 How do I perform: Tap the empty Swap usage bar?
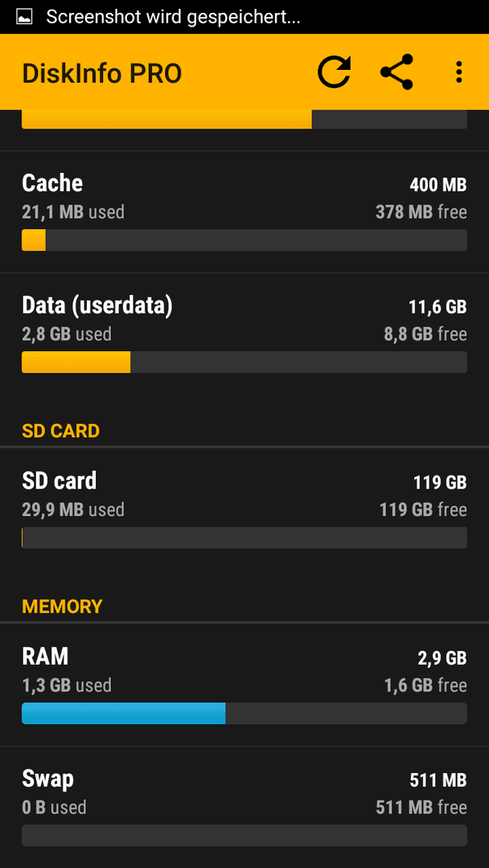(244, 835)
